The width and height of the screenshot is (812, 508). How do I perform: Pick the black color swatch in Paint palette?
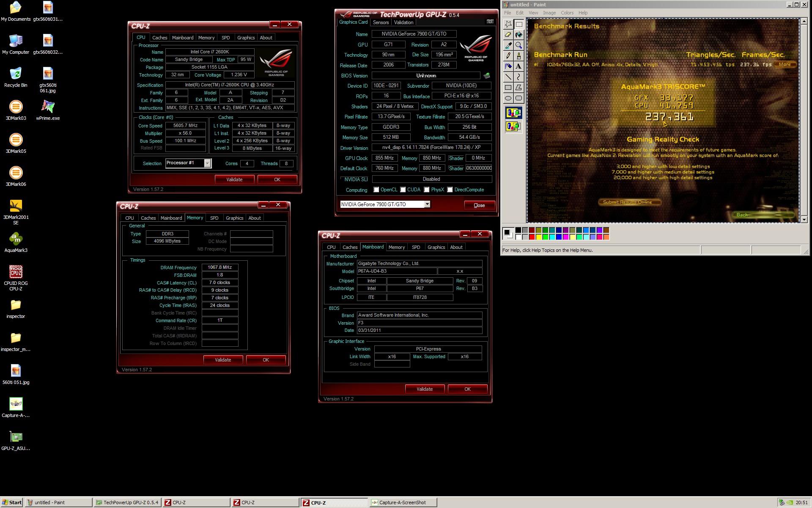click(518, 230)
